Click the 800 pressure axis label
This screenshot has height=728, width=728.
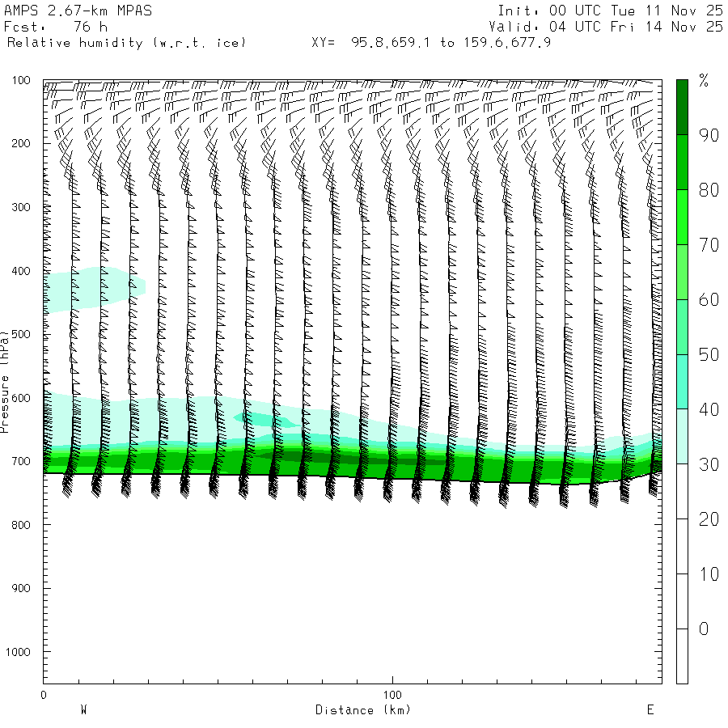[x=21, y=525]
